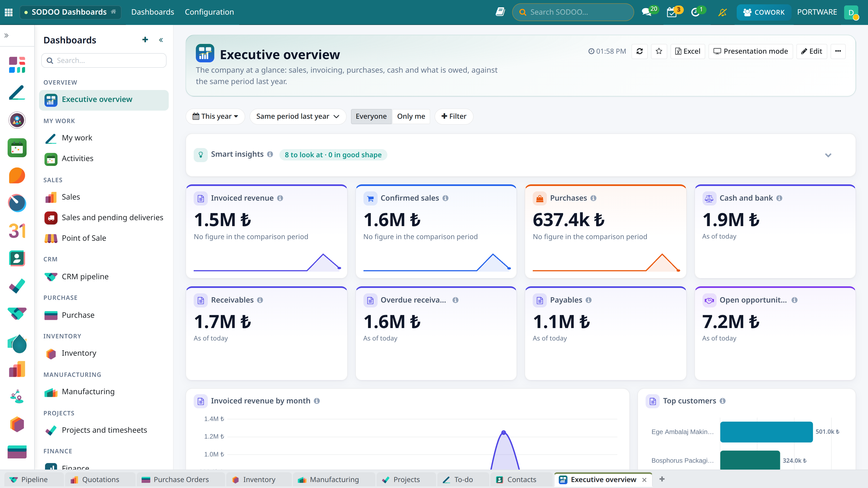
Task: Open Same period last year comparison dropdown
Action: coord(298,116)
